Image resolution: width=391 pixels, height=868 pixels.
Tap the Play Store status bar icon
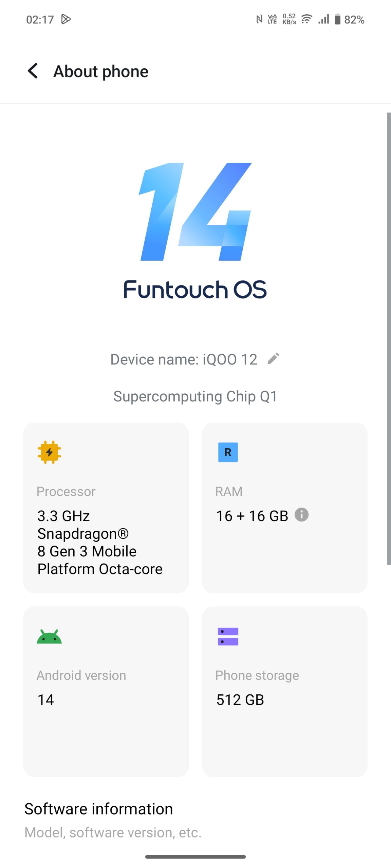click(x=66, y=19)
